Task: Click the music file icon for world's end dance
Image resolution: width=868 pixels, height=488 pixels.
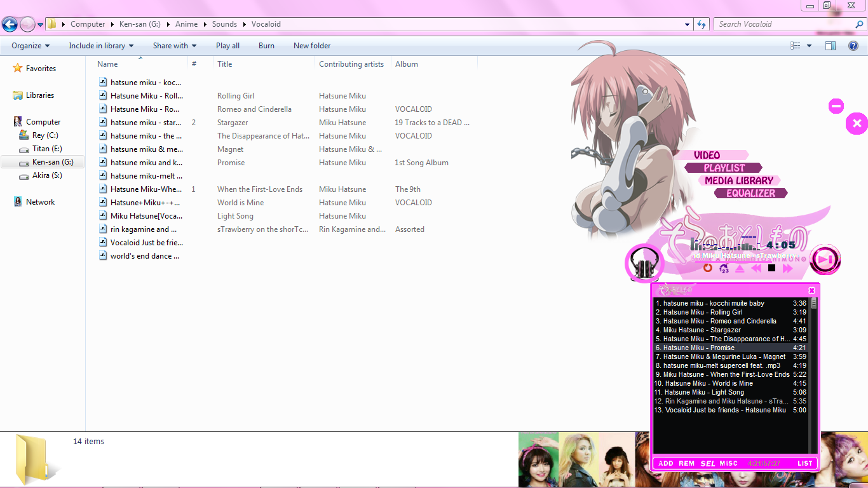Action: point(104,255)
